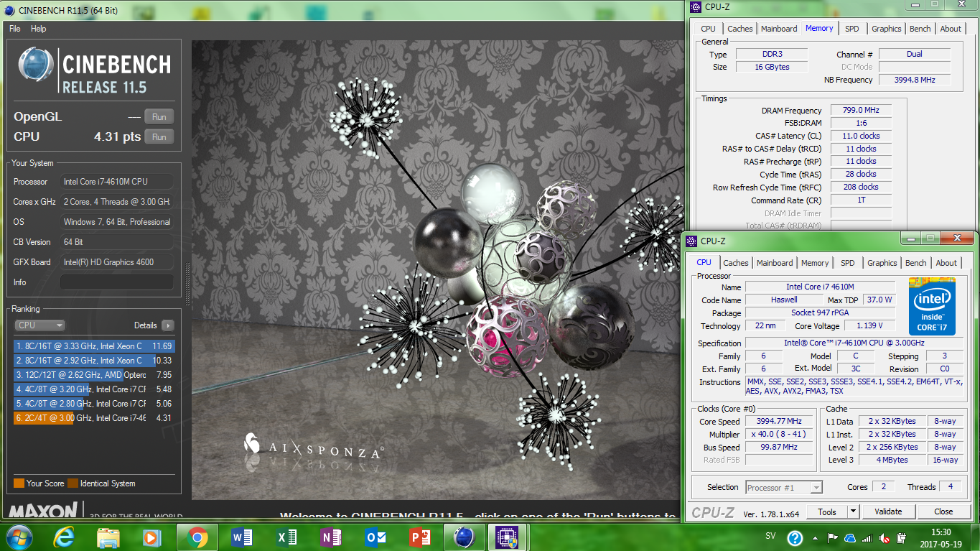Switch to the Cinebench taskbar button

465,537
